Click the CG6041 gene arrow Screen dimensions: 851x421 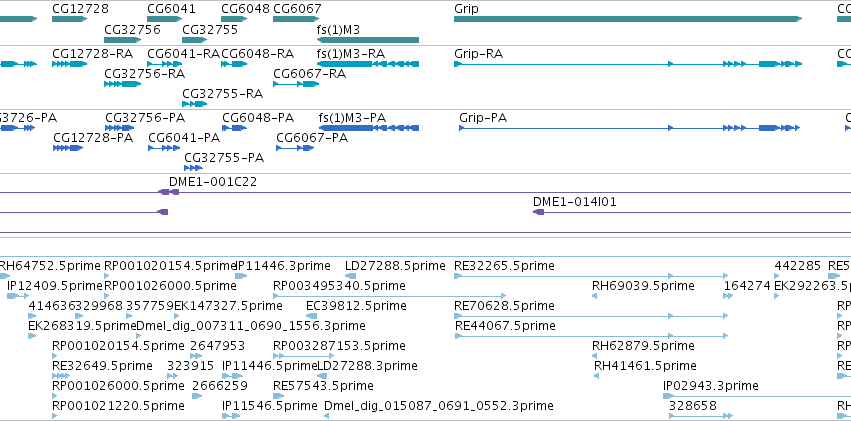164,19
